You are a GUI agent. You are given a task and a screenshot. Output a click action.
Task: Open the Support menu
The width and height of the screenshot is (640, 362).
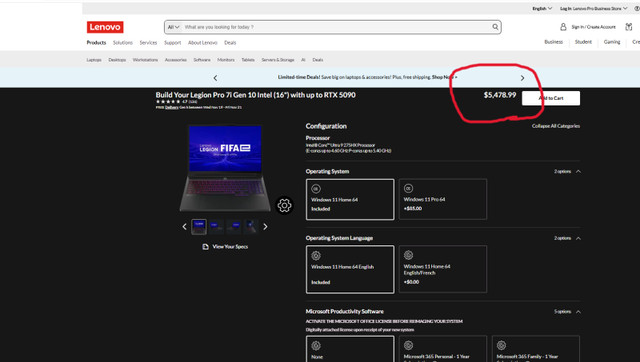coord(173,42)
